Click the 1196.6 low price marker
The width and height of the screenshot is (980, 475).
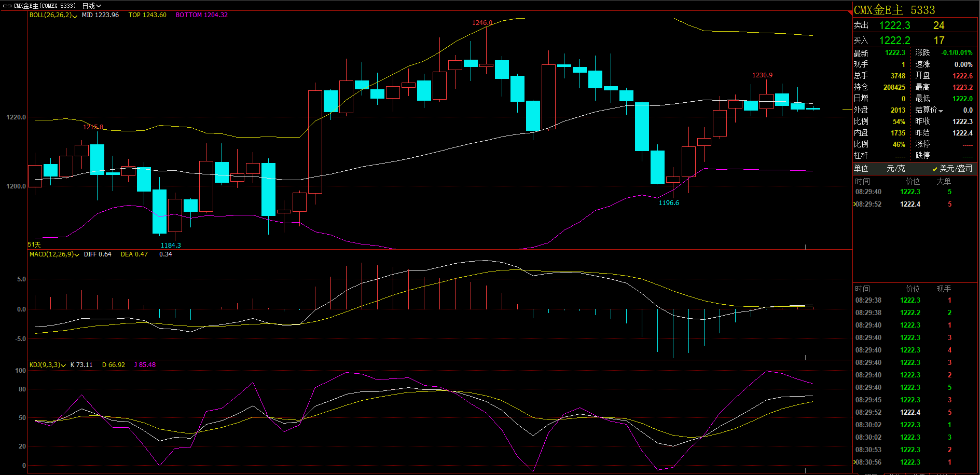point(669,203)
